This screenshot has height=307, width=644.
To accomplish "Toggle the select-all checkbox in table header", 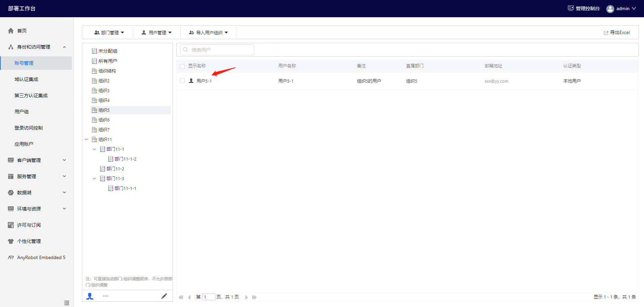I will click(182, 66).
